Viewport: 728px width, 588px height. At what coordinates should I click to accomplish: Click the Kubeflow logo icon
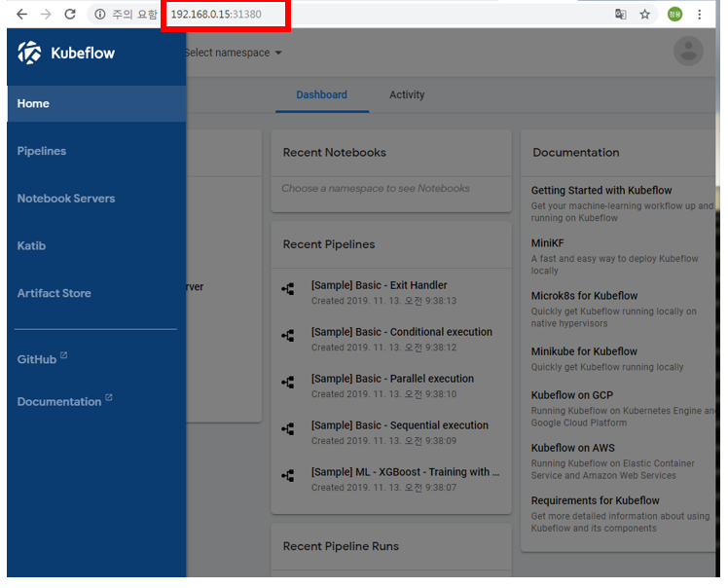tap(29, 53)
